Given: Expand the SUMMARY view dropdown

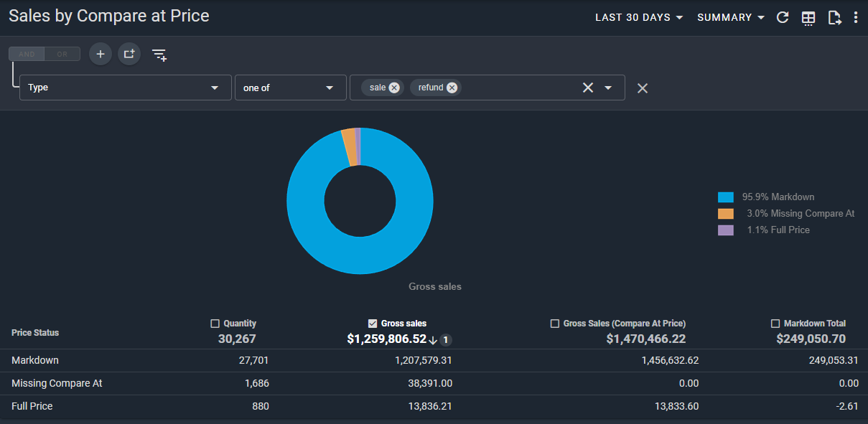Looking at the screenshot, I should click(730, 18).
